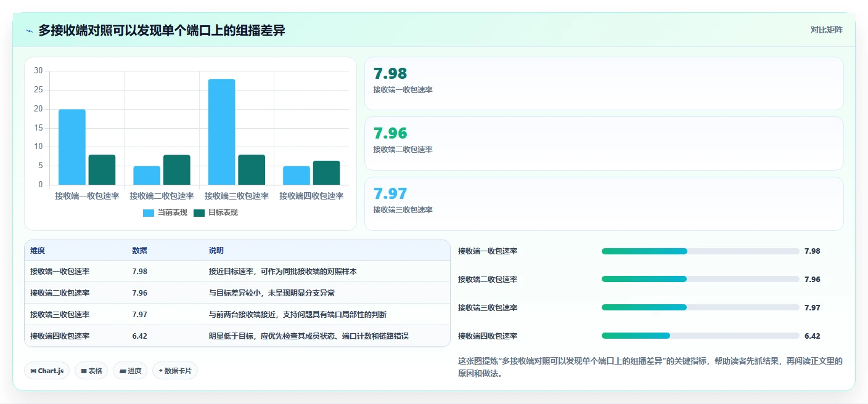
Task: Toggle the 目标表现 legend entry
Action: click(216, 212)
